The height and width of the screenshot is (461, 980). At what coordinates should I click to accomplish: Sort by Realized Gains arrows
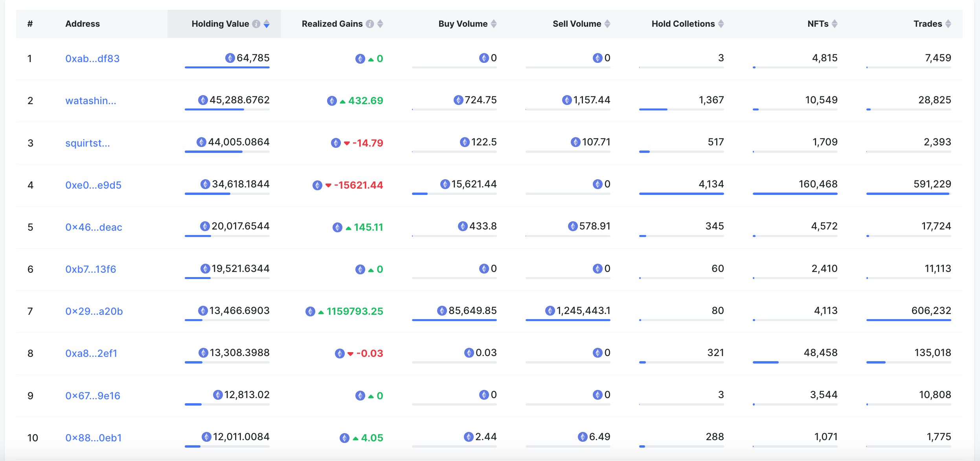[380, 24]
